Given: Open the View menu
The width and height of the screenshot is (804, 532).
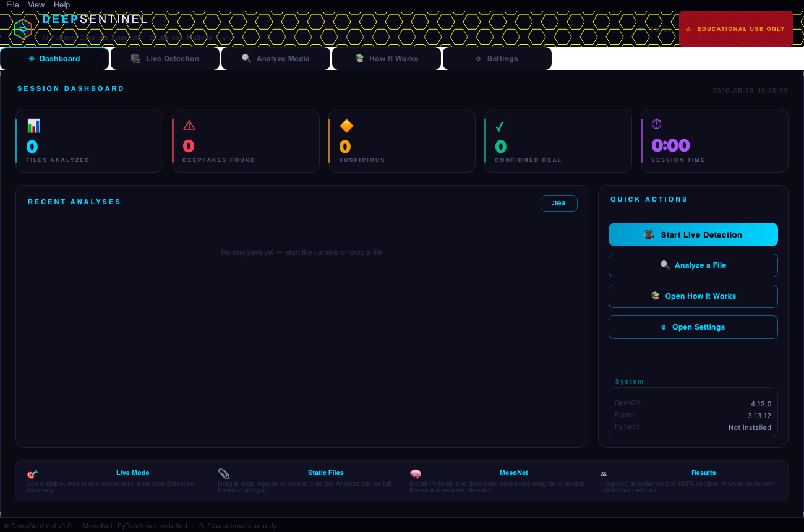Looking at the screenshot, I should [x=36, y=4].
